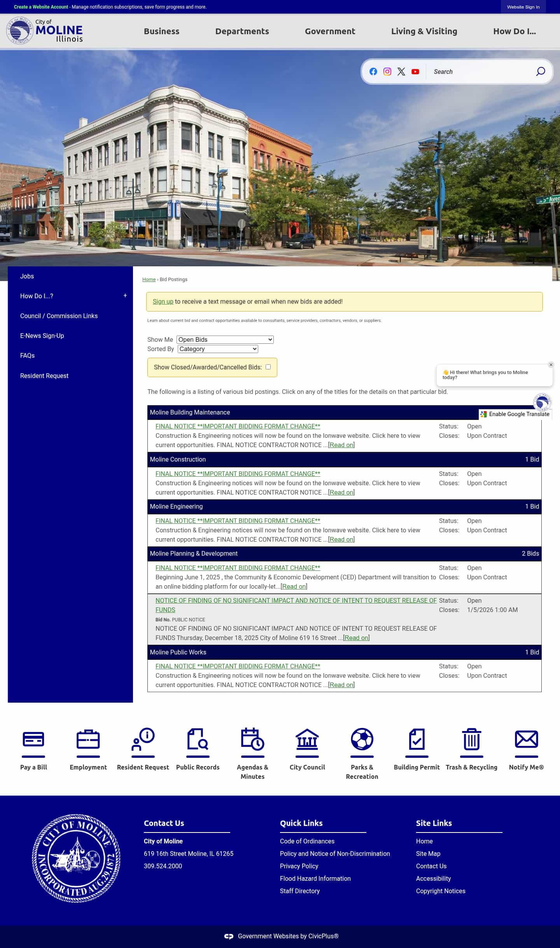Image resolution: width=560 pixels, height=948 pixels.
Task: Click the search magnifier icon
Action: 541,72
